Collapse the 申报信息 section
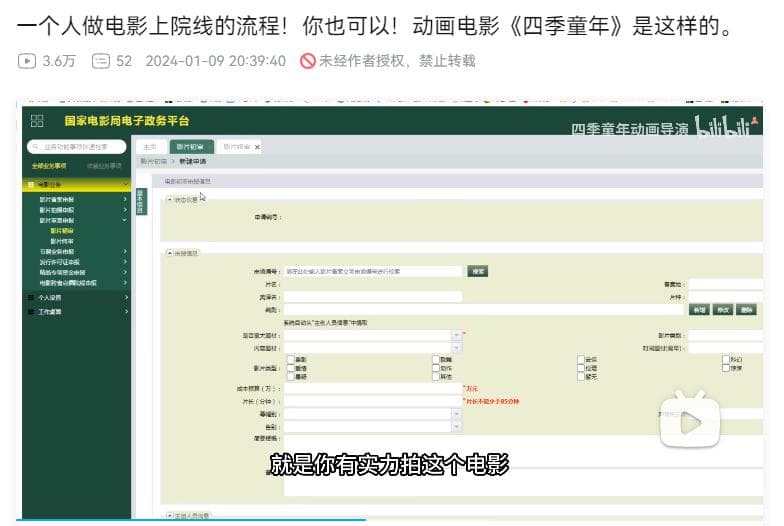The height and width of the screenshot is (526, 784). click(x=169, y=253)
